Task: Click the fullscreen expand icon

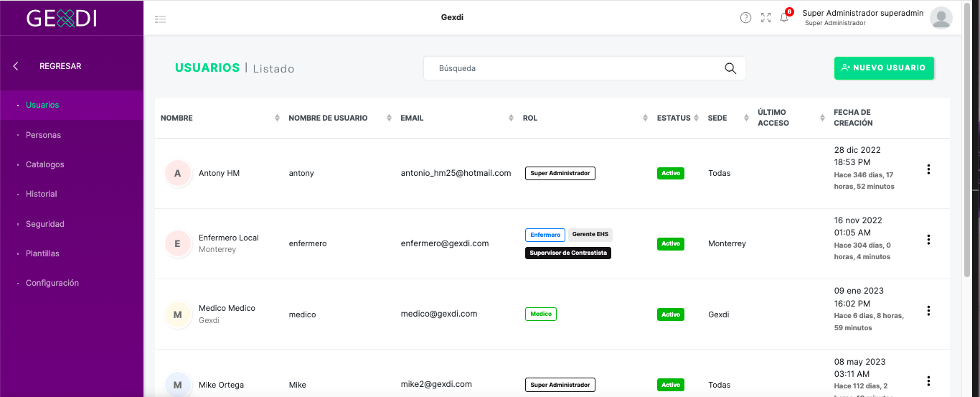Action: tap(766, 18)
